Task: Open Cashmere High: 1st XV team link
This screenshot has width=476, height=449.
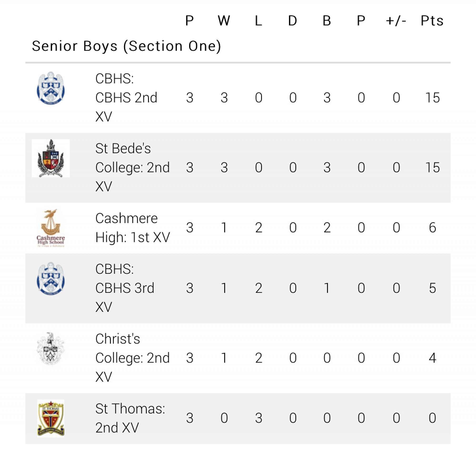Action: pos(132,228)
